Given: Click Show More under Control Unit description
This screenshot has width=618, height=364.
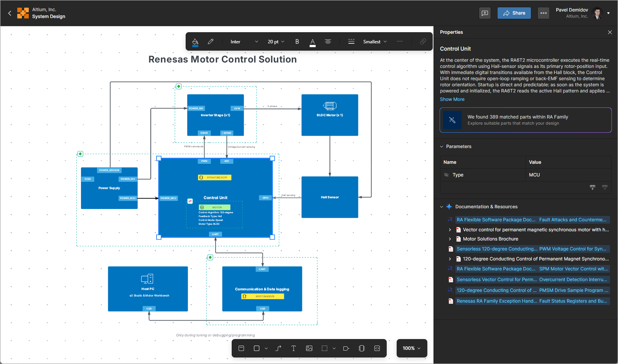Looking at the screenshot, I should click(452, 99).
